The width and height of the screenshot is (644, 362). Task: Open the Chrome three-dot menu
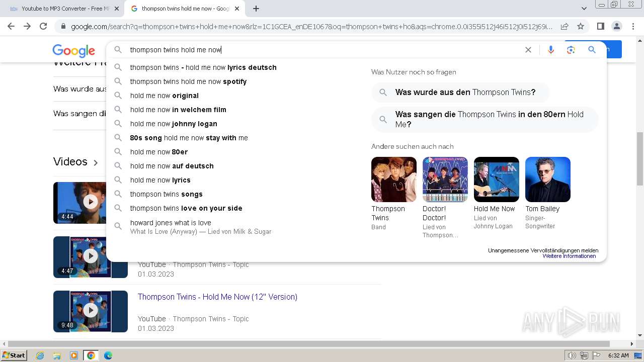pyautogui.click(x=632, y=26)
